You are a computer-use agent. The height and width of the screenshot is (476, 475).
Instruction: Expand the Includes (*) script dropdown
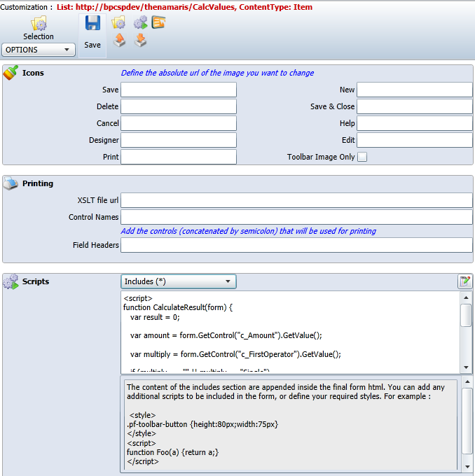click(179, 281)
